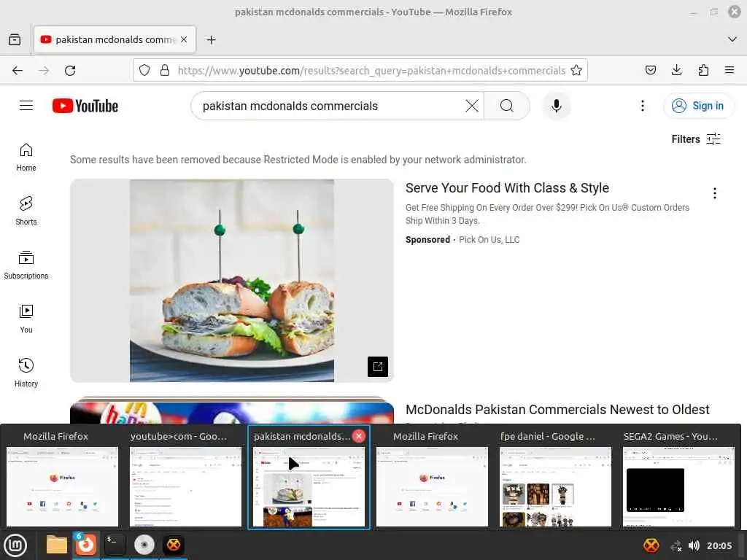Close the pakistan mcdonalds window preview
Viewport: 747px width, 560px height.
[359, 436]
